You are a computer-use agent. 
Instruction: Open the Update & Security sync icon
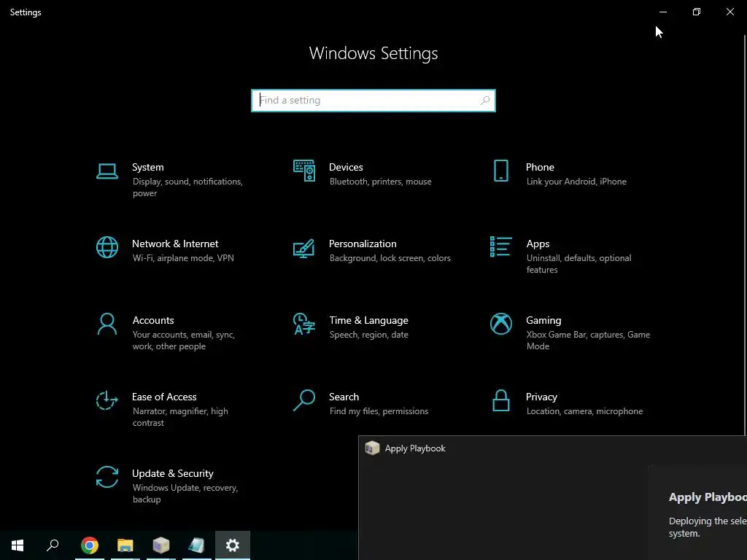click(x=107, y=477)
